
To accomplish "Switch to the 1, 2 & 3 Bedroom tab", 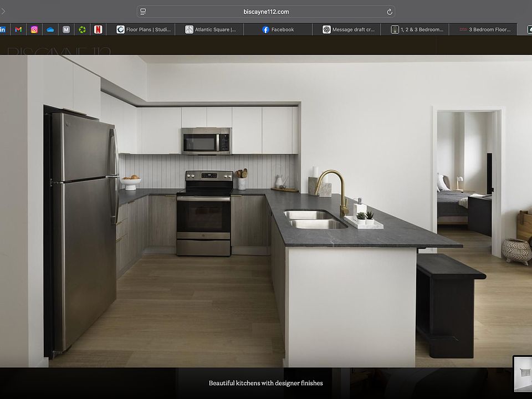I will tap(417, 30).
